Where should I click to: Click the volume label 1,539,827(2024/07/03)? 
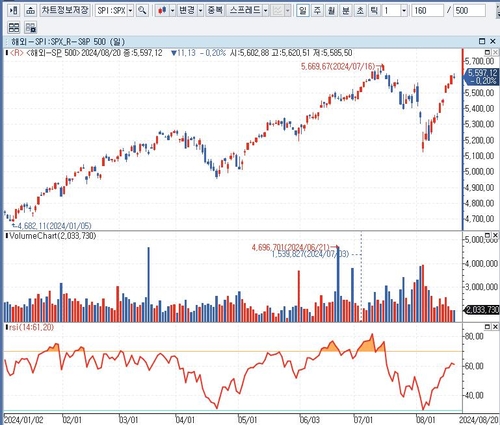click(x=310, y=254)
